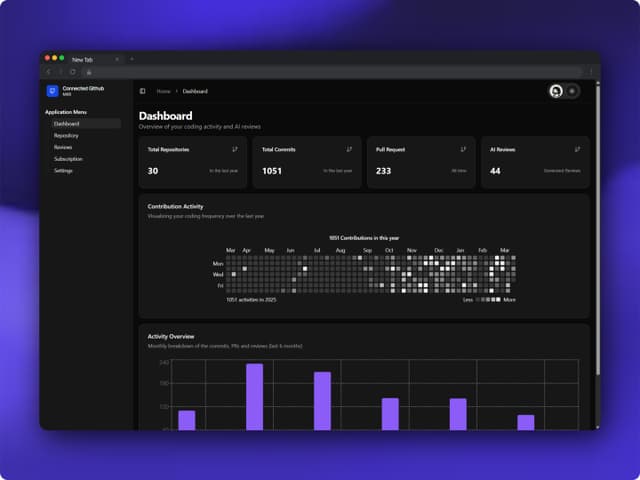Click the Pull Request card icon
Viewport: 640px width, 480px height.
[463, 149]
